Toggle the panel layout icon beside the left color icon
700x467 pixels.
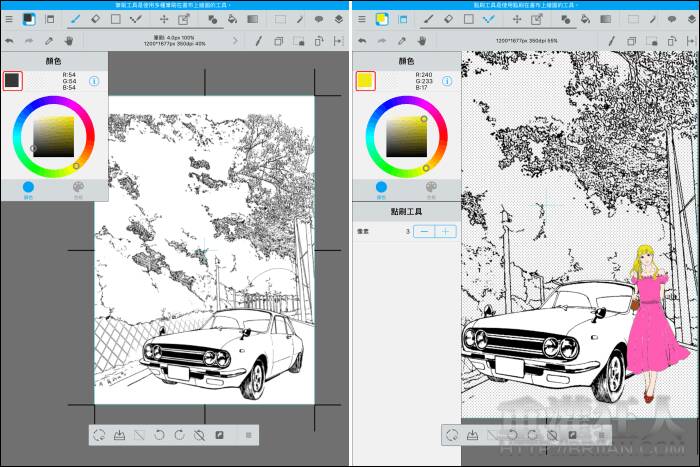50,19
